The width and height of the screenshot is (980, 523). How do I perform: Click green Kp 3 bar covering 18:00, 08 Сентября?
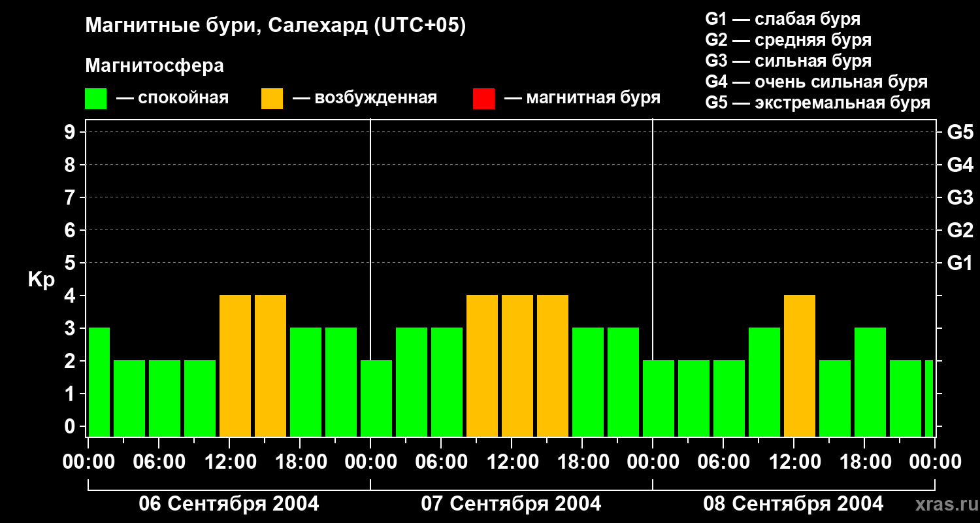(x=870, y=382)
